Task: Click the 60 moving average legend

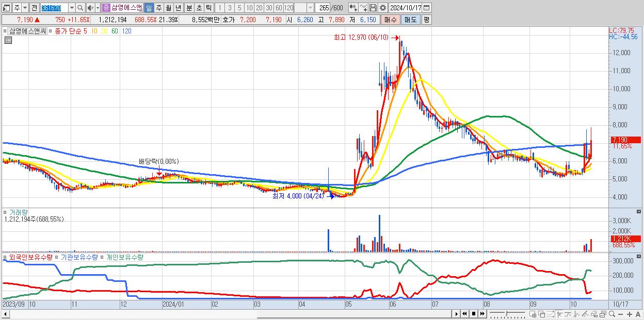Action: pyautogui.click(x=115, y=31)
